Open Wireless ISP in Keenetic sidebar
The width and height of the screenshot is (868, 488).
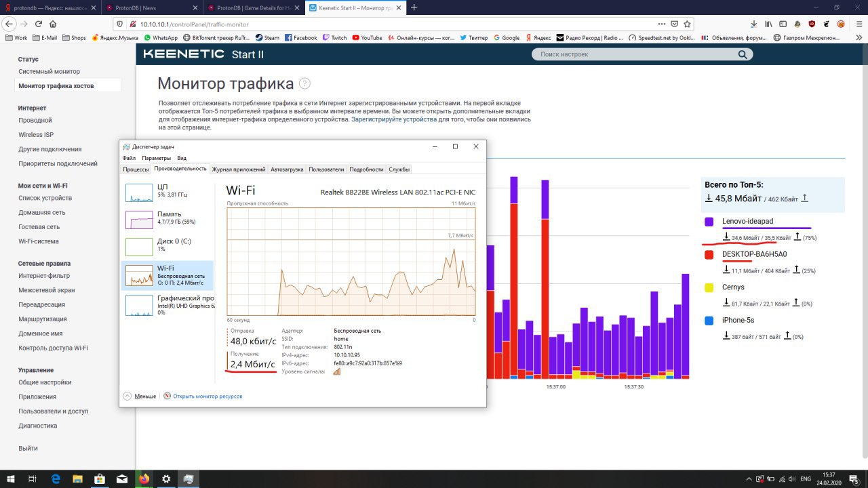coord(36,134)
